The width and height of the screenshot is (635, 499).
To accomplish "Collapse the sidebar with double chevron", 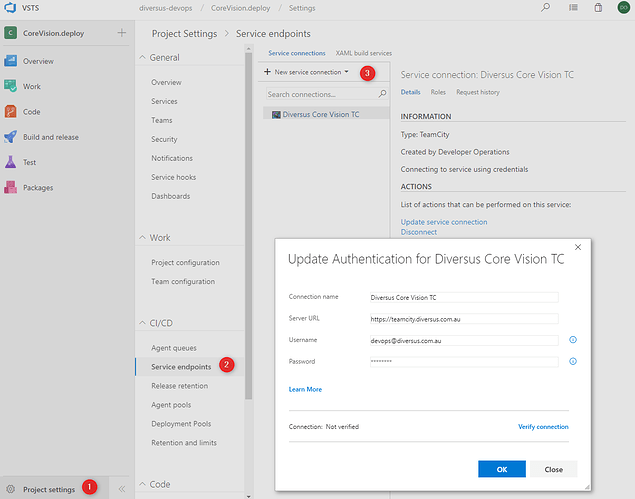I will pos(121,489).
